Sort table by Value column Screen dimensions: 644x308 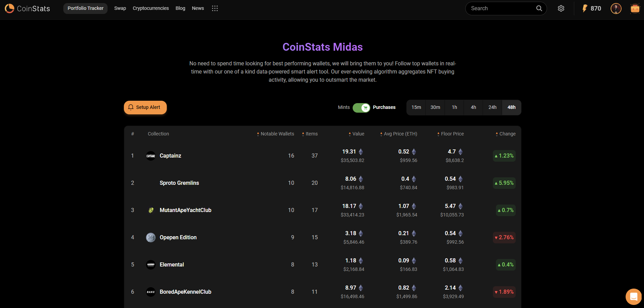pyautogui.click(x=351, y=134)
